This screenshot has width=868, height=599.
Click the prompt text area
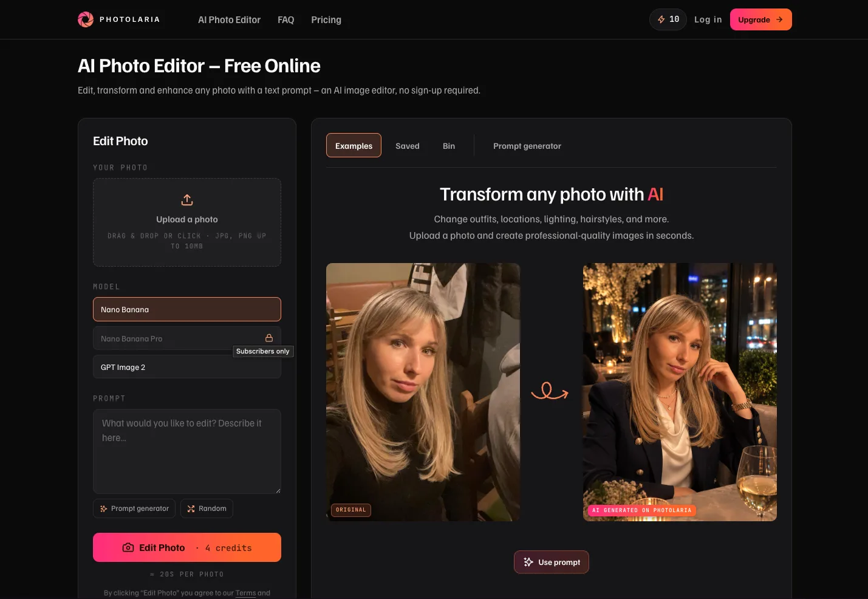pos(187,451)
